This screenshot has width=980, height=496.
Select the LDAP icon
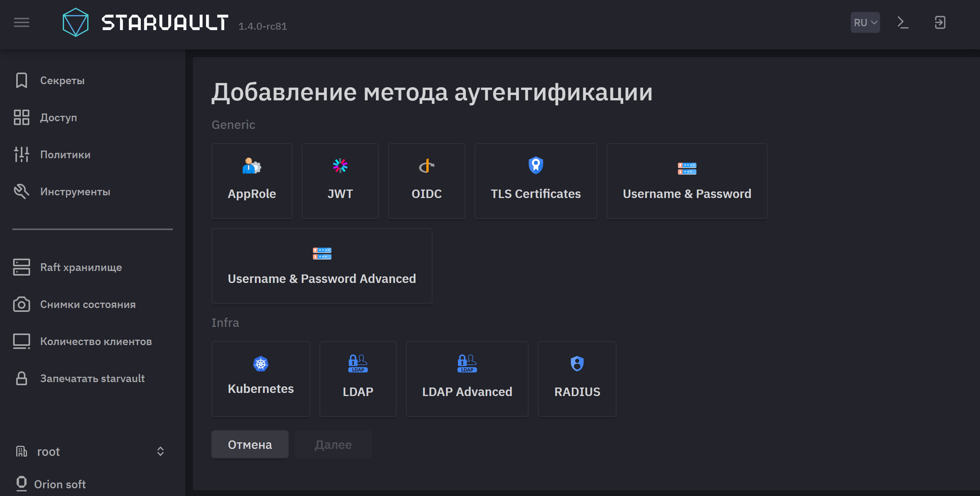[x=358, y=363]
